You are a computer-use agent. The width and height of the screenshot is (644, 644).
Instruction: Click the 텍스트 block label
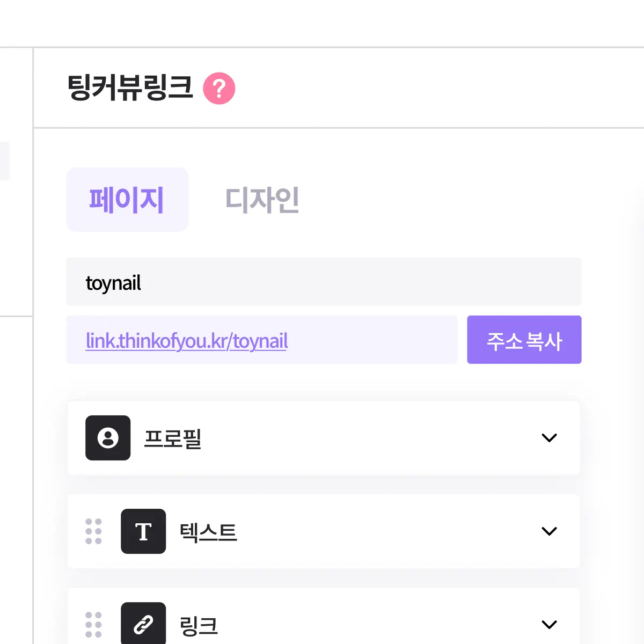[208, 532]
